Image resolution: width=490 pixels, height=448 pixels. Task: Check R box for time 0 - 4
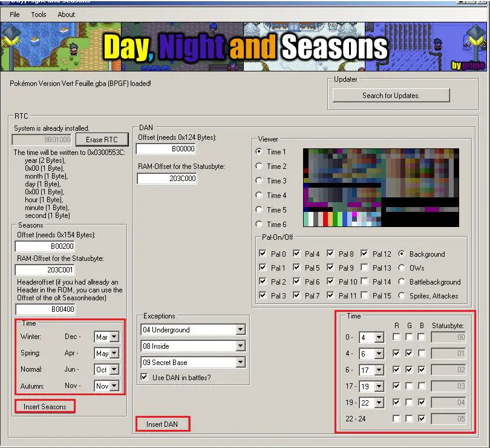[396, 337]
